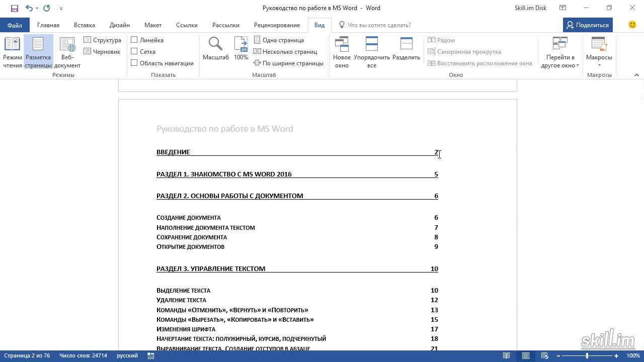644x362 pixels.
Task: Open Customize Quick Access Toolbar arrow
Action: coord(61,9)
